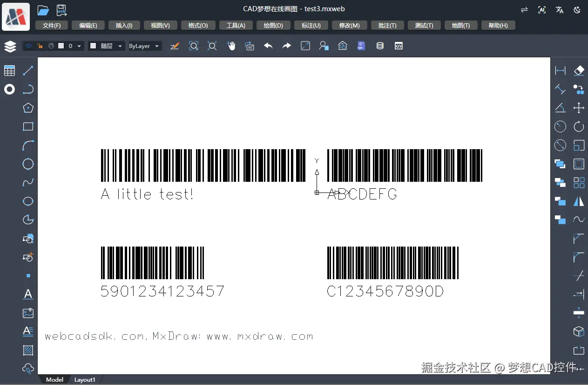This screenshot has height=385, width=588.
Task: Open the 批注(T) menu
Action: point(387,26)
